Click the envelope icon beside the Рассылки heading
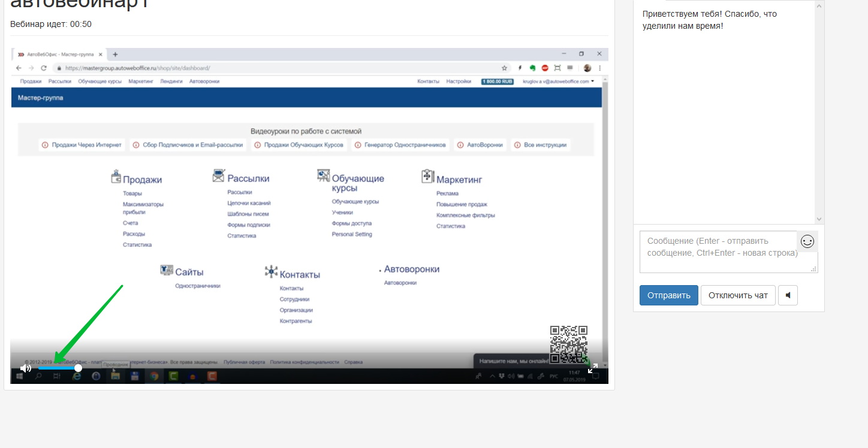The height and width of the screenshot is (448, 868). 218,175
